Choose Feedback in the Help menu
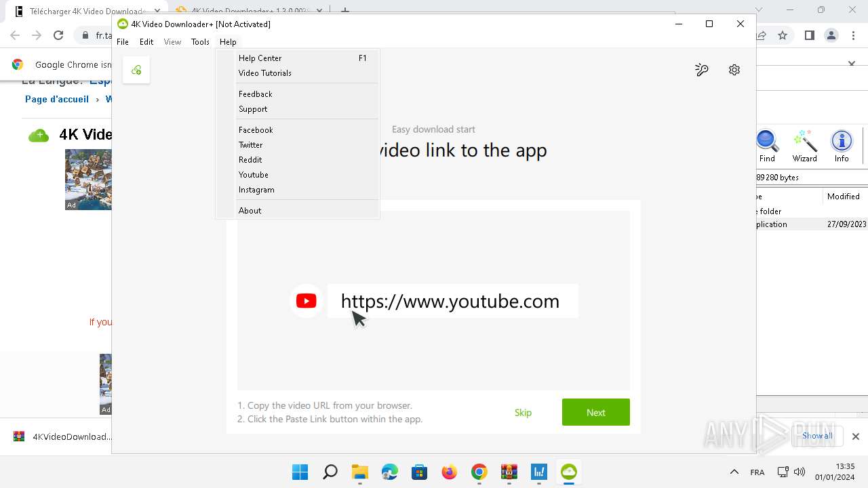The height and width of the screenshot is (488, 868). (298, 94)
